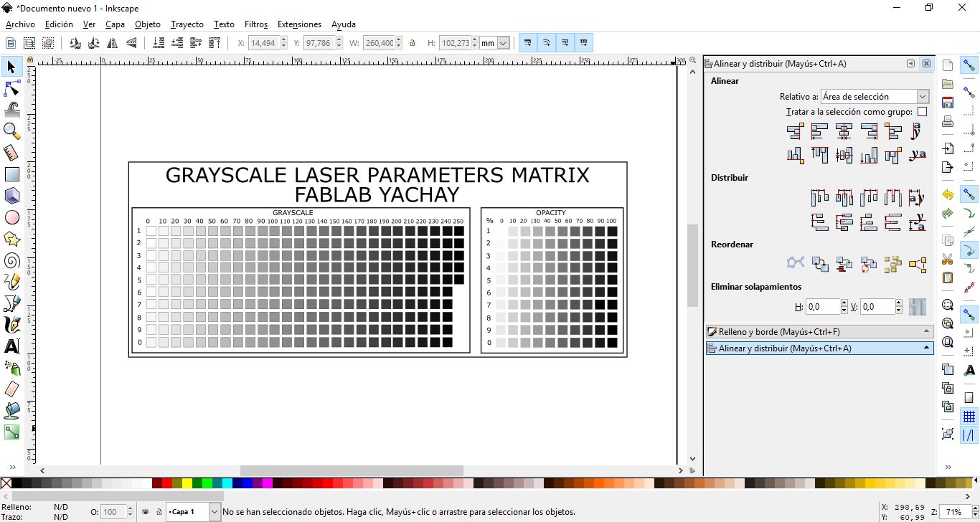Toggle move patterns with object
Screen dimensions: 980x522
point(583,43)
